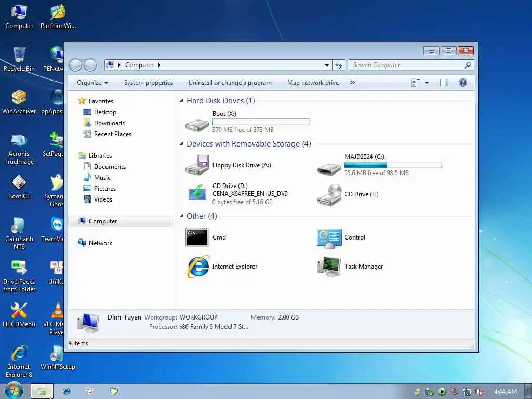
Task: Open DriverPacks from Folder desktop icon
Action: pyautogui.click(x=19, y=277)
